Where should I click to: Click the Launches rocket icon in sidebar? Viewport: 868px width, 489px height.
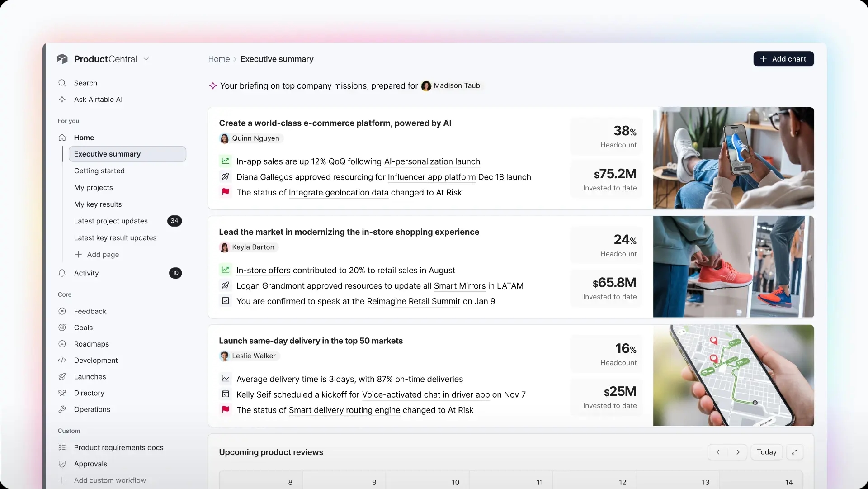(x=62, y=376)
